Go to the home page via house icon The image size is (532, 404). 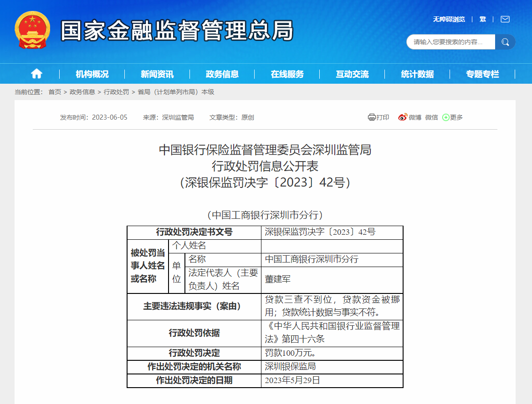[36, 74]
